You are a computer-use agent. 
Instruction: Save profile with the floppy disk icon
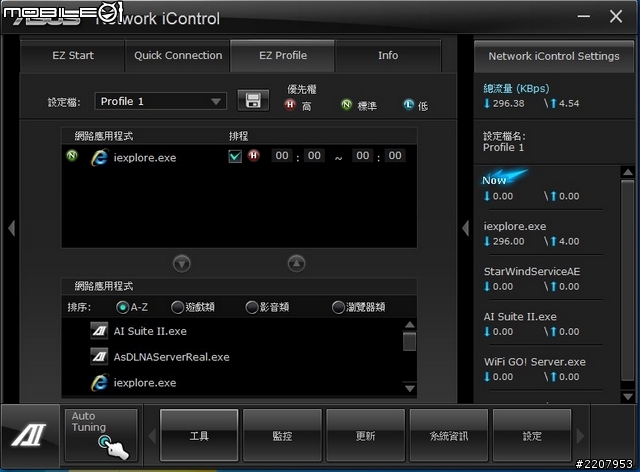(x=253, y=100)
